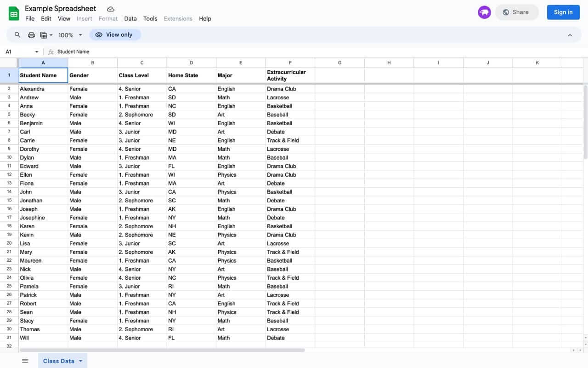Select the Home State header cell
The image size is (588, 368).
tap(192, 75)
